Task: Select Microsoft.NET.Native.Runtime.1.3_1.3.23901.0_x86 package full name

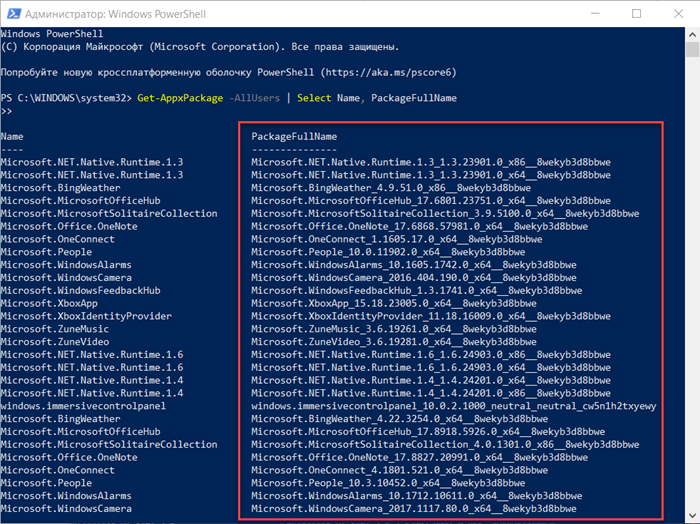Action: click(431, 162)
